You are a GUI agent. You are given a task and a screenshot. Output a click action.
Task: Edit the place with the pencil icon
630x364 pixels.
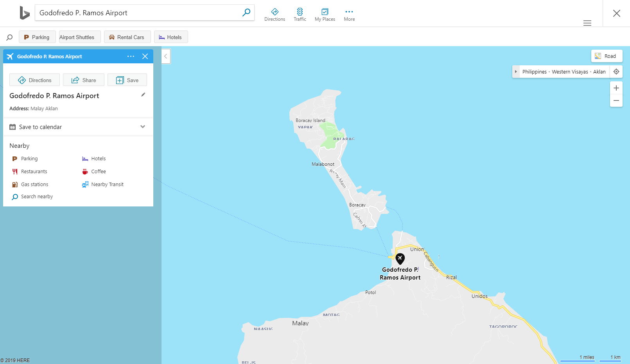coord(143,95)
